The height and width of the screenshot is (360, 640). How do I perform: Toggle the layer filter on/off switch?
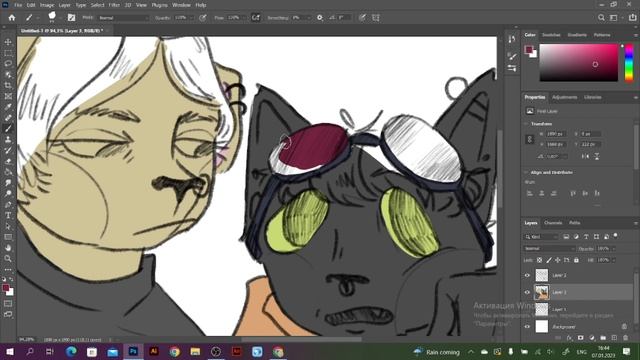tap(616, 236)
